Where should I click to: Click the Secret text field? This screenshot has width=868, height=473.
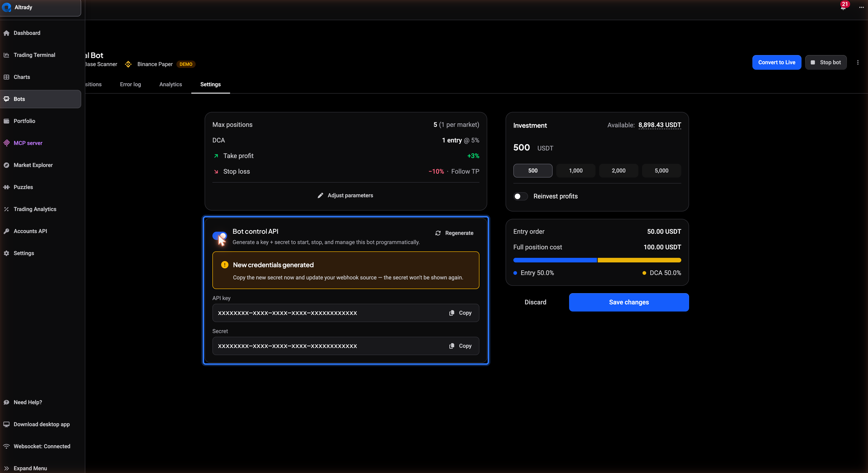click(x=346, y=346)
